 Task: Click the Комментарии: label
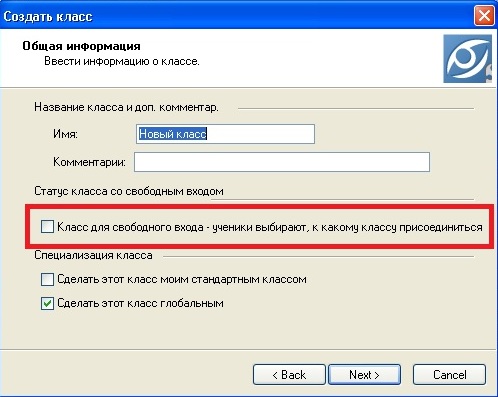coord(89,162)
